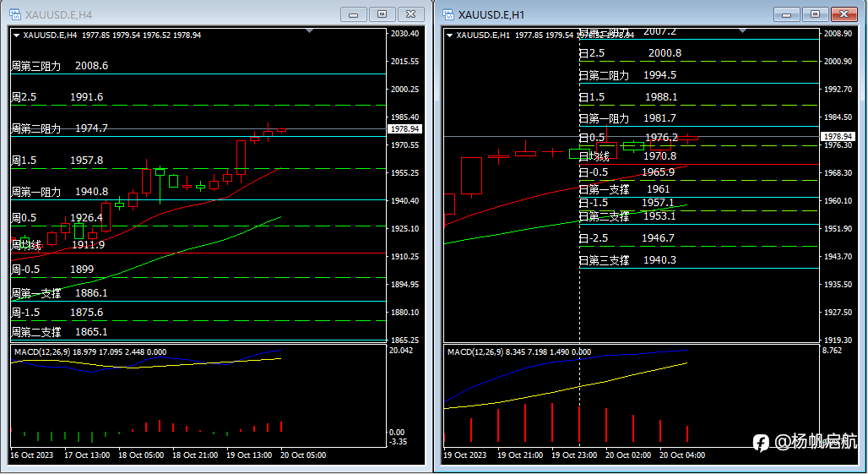Click the H4 chart shift marker

coord(309,31)
